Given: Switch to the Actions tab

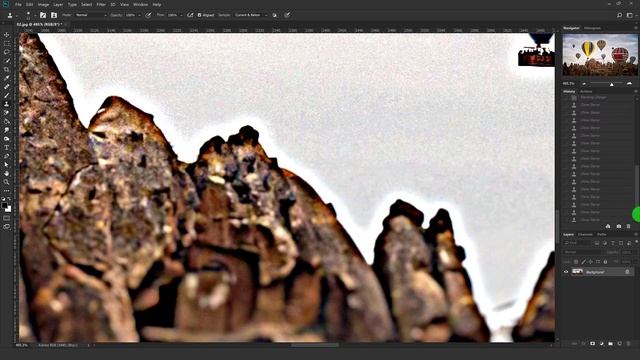Looking at the screenshot, I should (586, 91).
